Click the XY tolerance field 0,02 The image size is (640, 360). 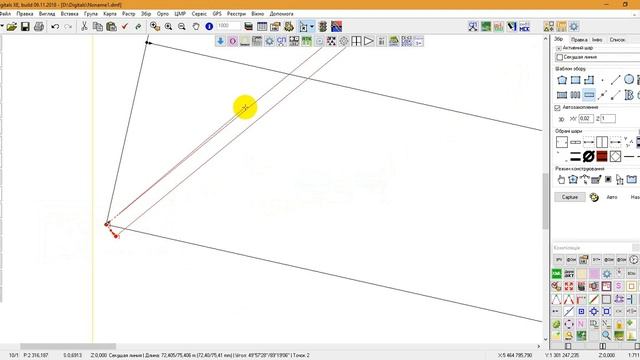[586, 118]
